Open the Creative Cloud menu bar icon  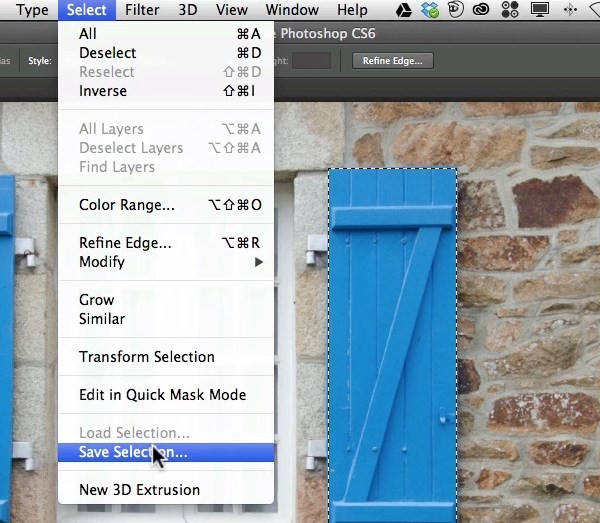(x=481, y=9)
